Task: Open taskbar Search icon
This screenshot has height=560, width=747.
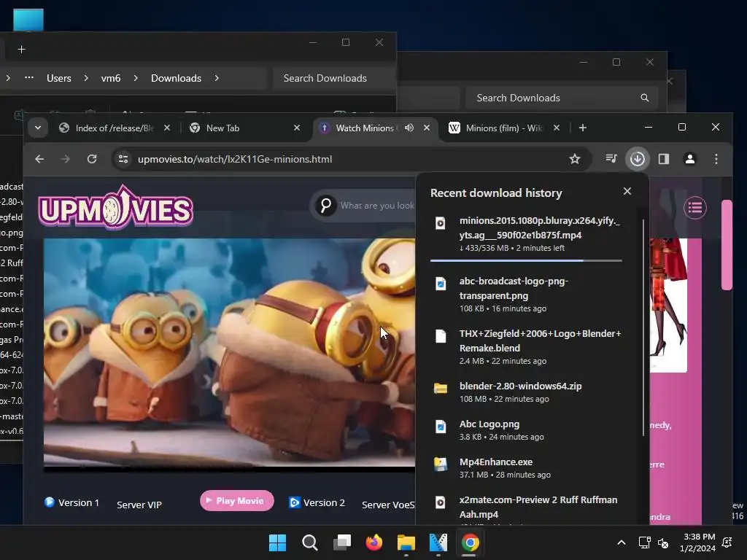Action: 310,542
